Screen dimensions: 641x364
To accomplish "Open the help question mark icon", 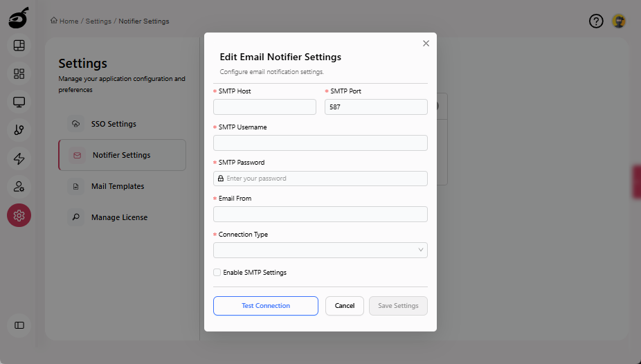I will pyautogui.click(x=596, y=21).
